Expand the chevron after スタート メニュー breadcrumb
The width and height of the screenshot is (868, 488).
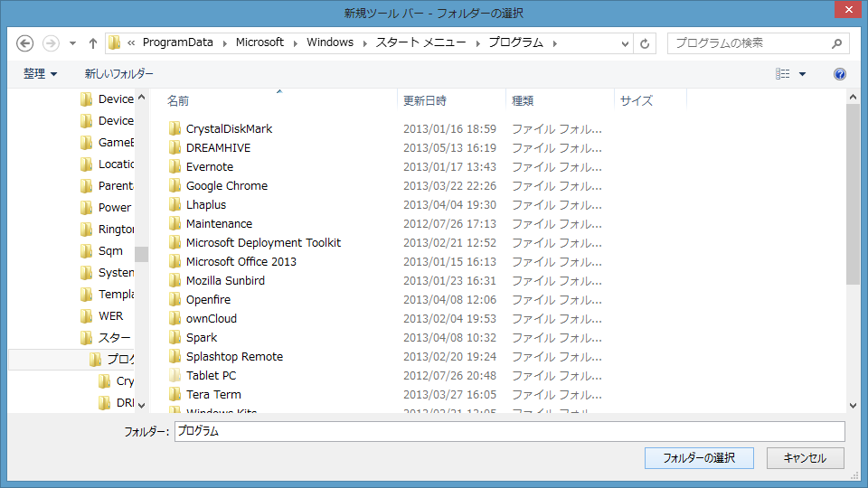tap(477, 43)
